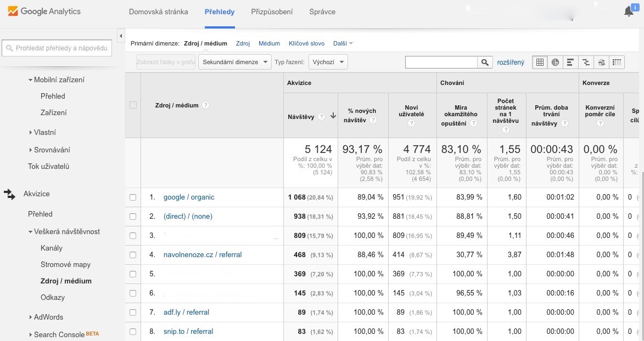This screenshot has width=644, height=341.
Task: Open the Výchozí sort type dropdown
Action: tap(328, 62)
